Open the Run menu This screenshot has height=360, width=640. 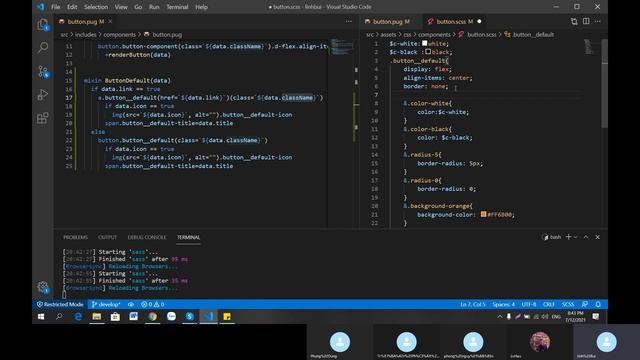point(154,7)
